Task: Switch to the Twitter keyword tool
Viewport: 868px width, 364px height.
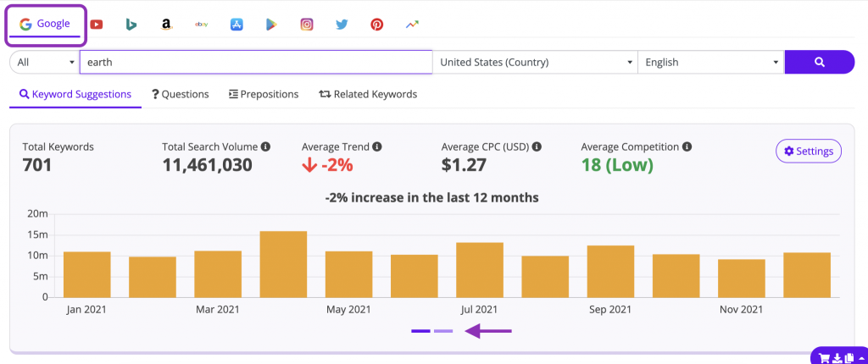Action: pyautogui.click(x=342, y=25)
